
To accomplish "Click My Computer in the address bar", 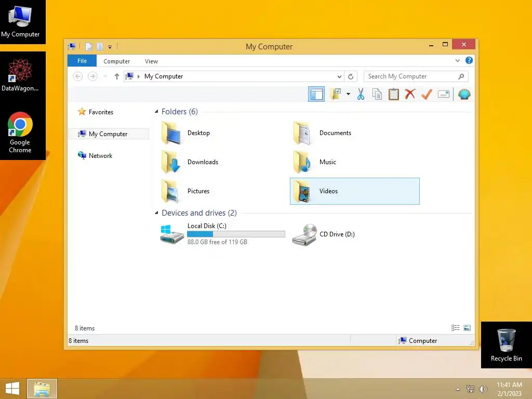I will 164,76.
